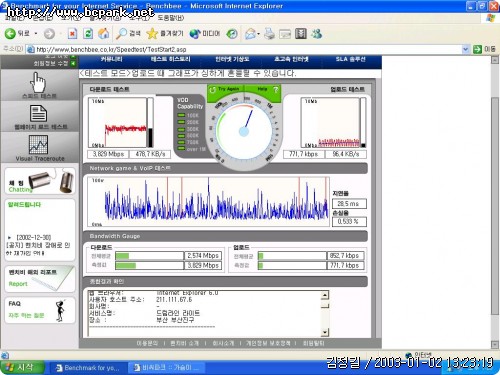Viewport: 500px width, 375px height.
Task: Click the 96.4 KB/s upload value
Action: pos(346,154)
